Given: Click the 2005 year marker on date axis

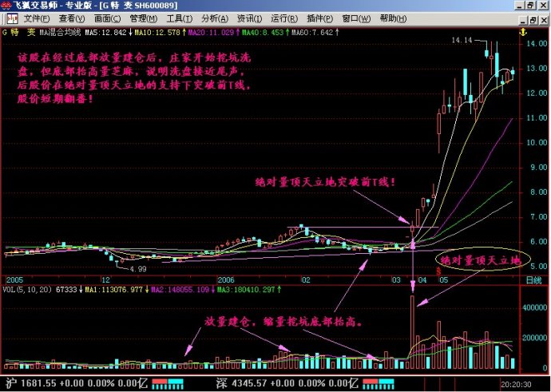Looking at the screenshot, I should click(14, 280).
